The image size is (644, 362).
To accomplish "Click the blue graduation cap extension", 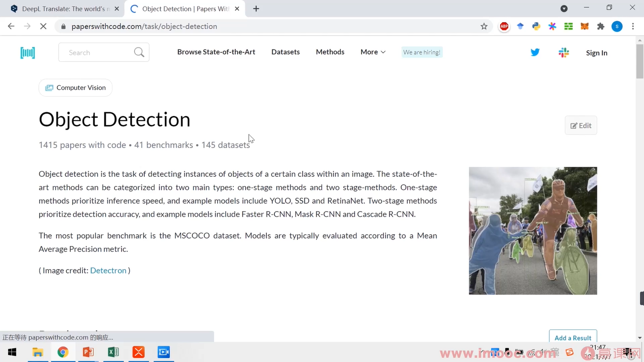I will [520, 26].
